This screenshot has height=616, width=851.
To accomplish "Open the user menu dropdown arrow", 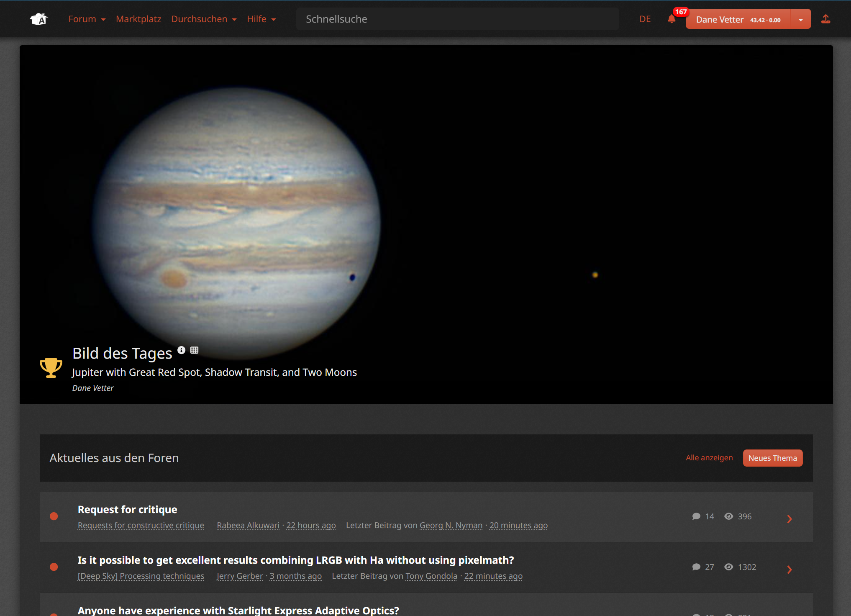I will [800, 20].
